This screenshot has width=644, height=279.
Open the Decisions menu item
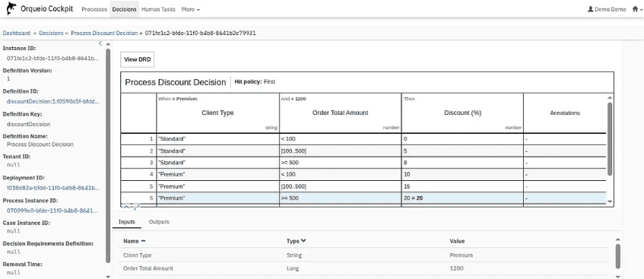tap(124, 9)
